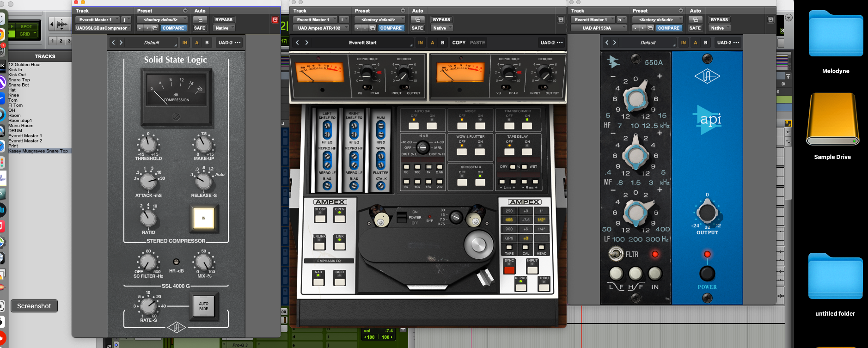Open insert position 'h' dropdown in API window
Image resolution: width=868 pixels, height=348 pixels.
(622, 19)
